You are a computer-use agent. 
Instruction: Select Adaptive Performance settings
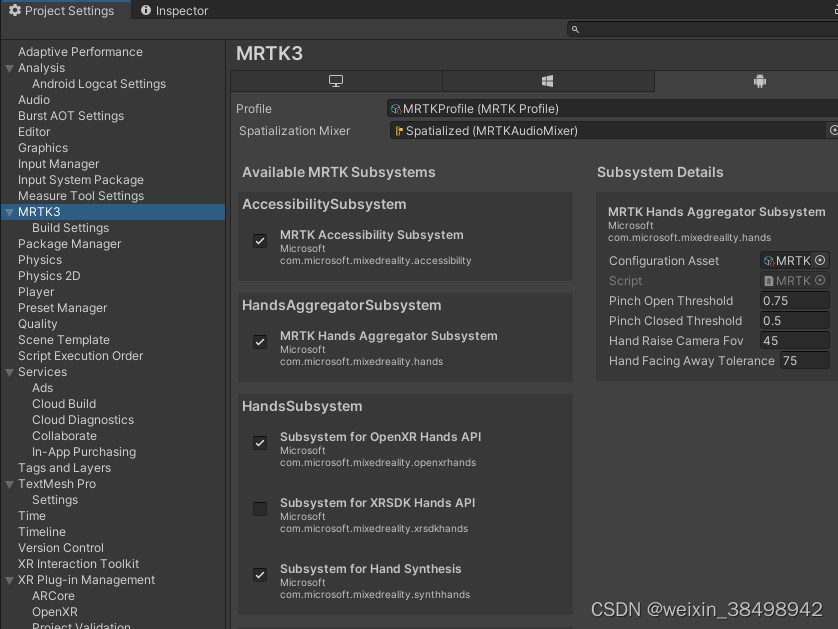pos(80,52)
